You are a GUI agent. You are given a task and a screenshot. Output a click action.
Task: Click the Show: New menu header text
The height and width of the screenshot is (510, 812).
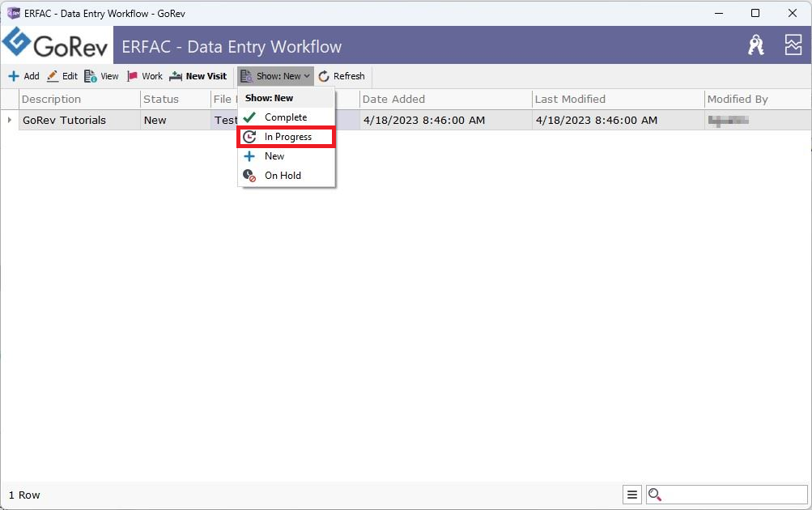(x=269, y=98)
